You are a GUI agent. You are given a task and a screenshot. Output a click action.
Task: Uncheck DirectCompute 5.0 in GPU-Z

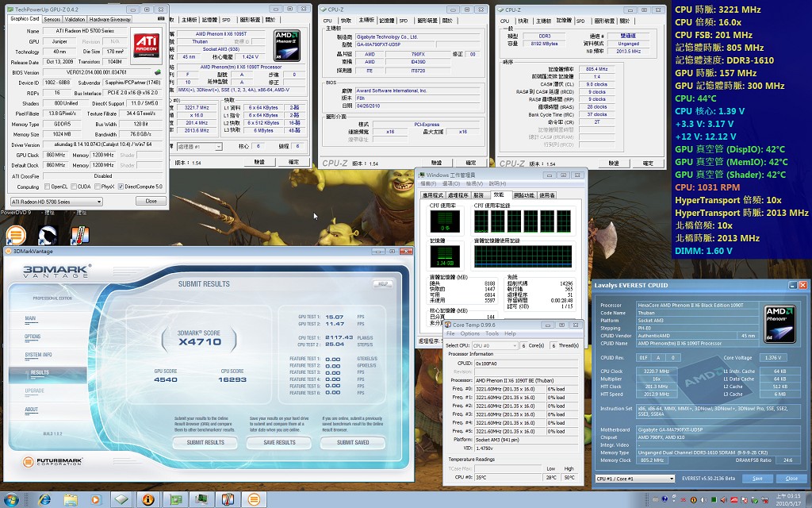[x=121, y=187]
